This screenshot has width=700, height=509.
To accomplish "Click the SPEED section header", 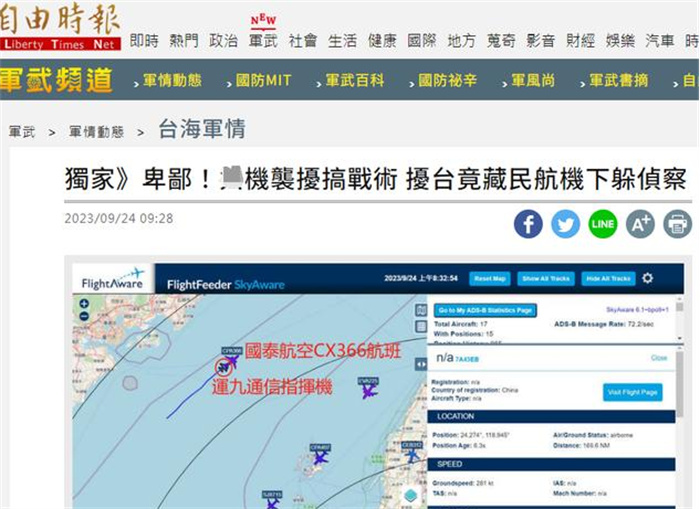I will pyautogui.click(x=551, y=464).
